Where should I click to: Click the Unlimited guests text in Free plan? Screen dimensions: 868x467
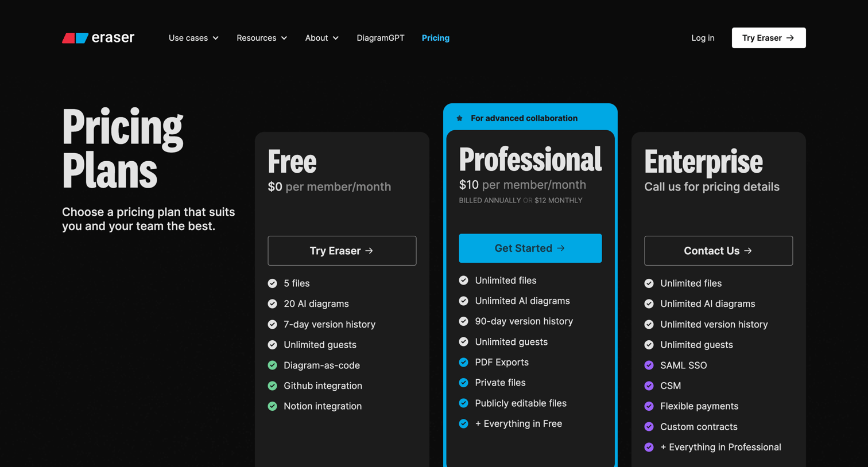coord(320,345)
